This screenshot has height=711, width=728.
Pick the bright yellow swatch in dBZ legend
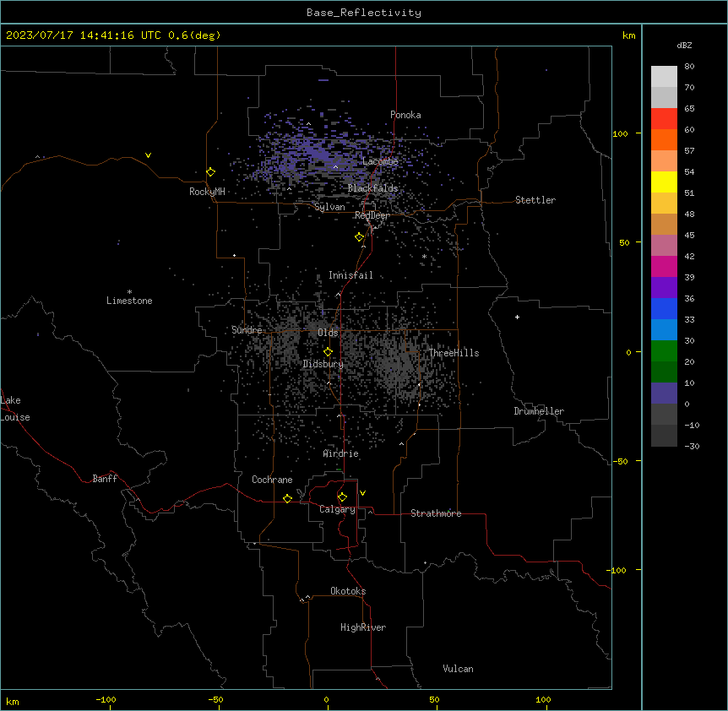664,182
